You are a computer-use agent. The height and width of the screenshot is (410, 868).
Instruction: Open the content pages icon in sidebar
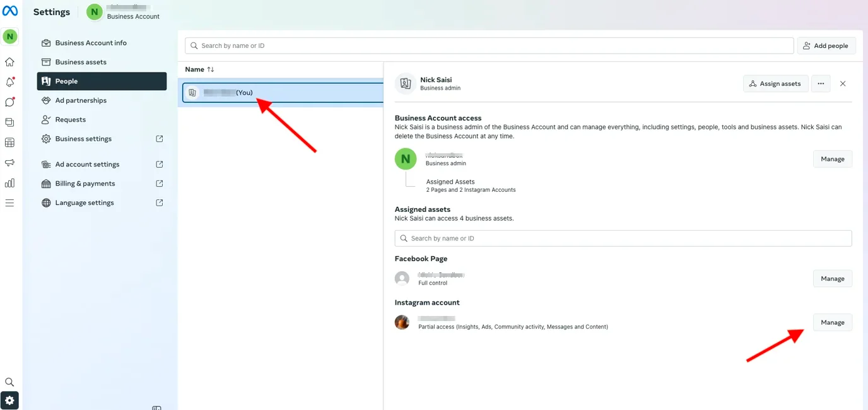pyautogui.click(x=9, y=122)
